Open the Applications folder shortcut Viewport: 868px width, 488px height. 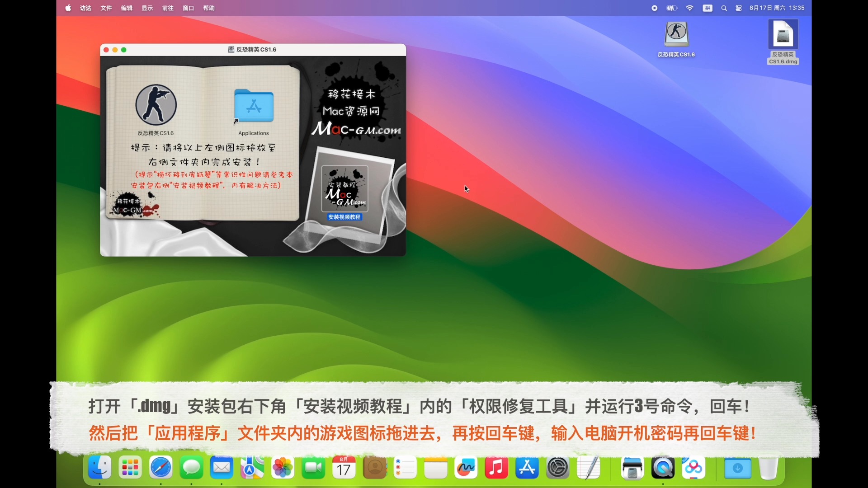pos(254,107)
